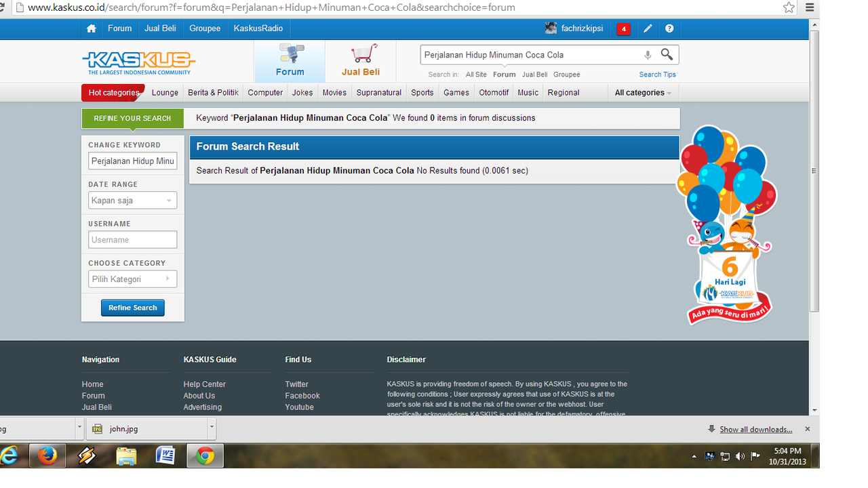Click Chrome icon in taskbar
This screenshot has width=868, height=488.
coord(205,456)
